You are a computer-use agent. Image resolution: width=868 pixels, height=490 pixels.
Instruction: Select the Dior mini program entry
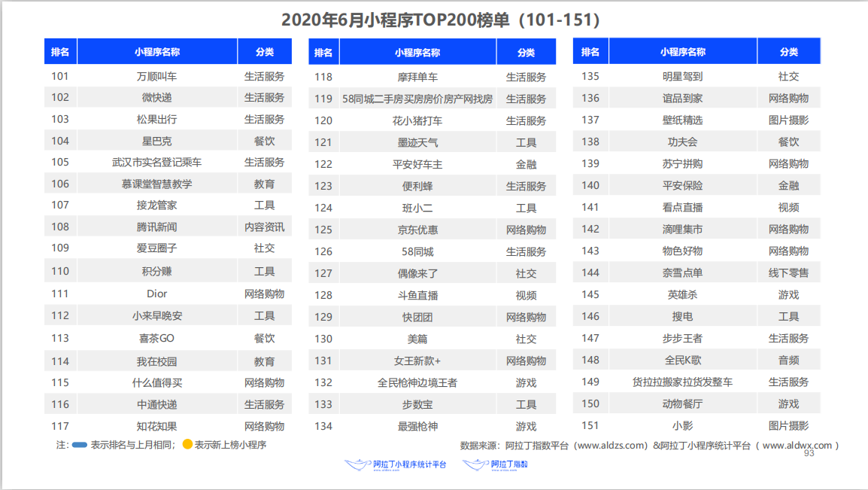156,294
